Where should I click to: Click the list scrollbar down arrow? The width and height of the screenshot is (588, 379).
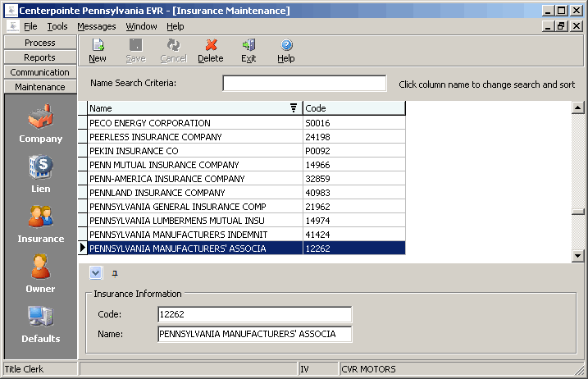pyautogui.click(x=578, y=256)
